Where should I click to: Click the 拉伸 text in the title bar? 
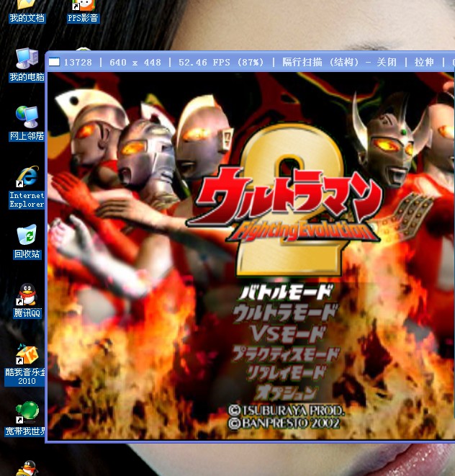pos(424,62)
